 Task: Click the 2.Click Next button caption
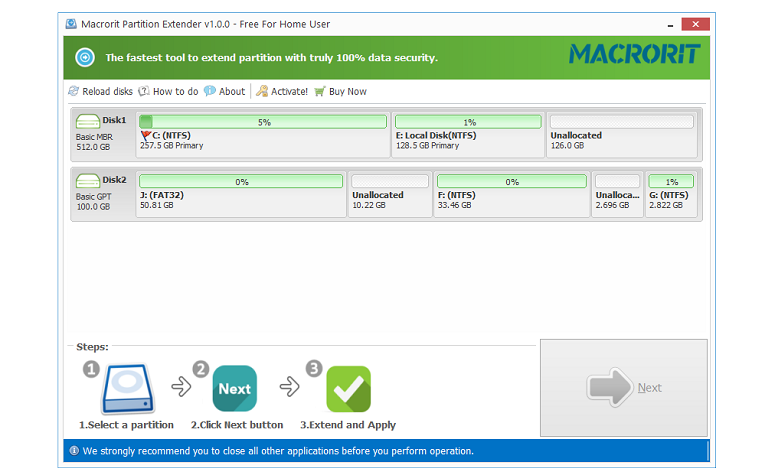[237, 425]
